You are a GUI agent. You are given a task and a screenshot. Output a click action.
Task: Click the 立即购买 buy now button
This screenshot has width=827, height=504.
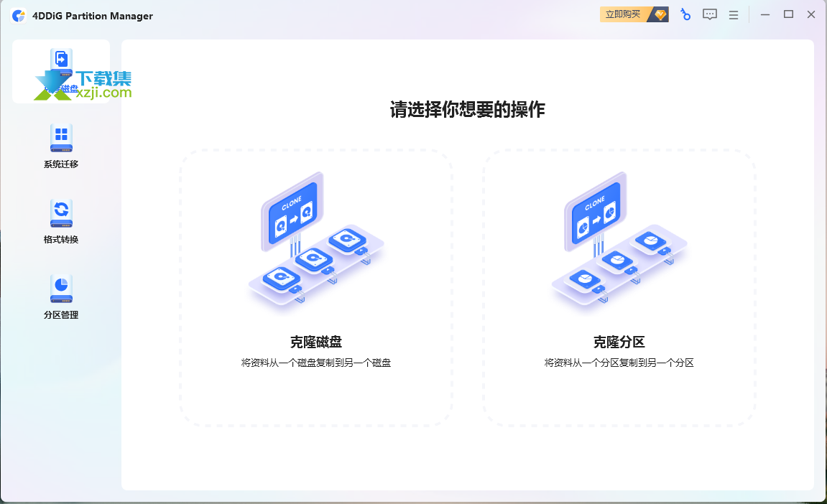click(x=634, y=14)
